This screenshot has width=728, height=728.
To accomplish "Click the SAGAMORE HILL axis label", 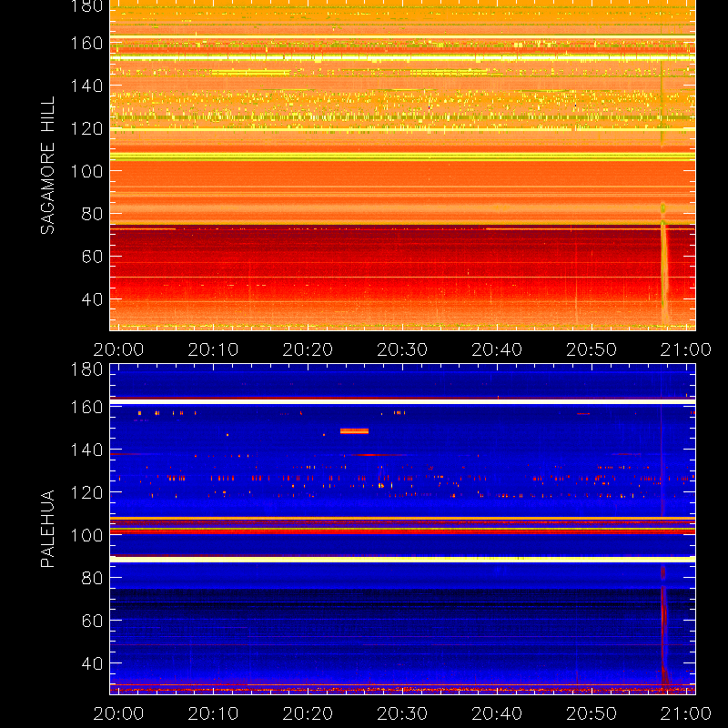I will coord(48,166).
